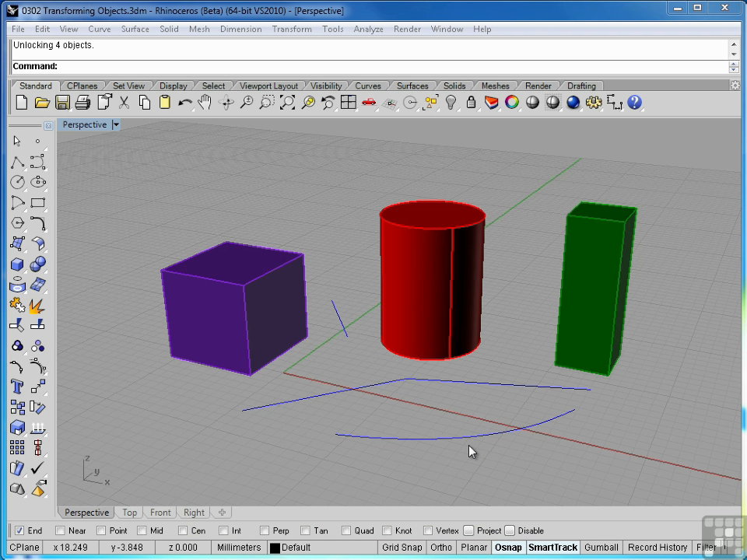Click the Paste clipboard icon
Image resolution: width=747 pixels, height=560 pixels.
pos(165,103)
